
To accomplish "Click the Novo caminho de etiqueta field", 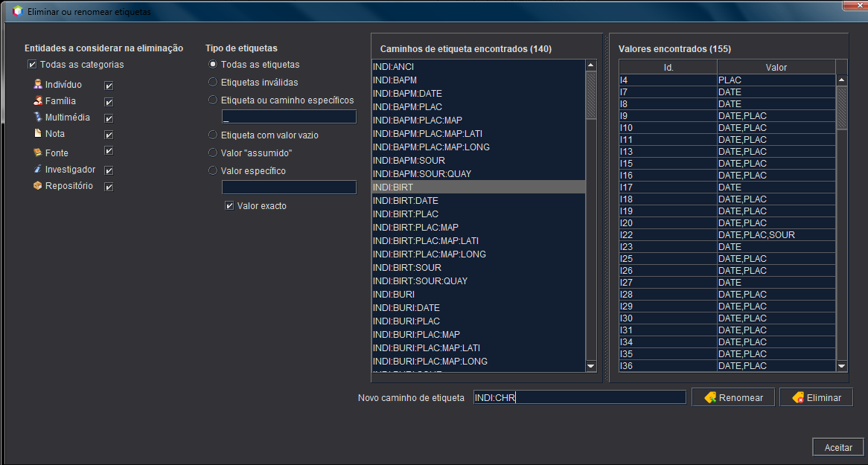I will 579,397.
